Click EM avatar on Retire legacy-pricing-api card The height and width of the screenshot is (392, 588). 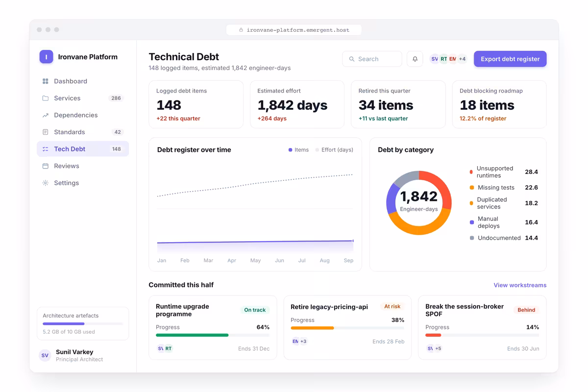(x=295, y=341)
